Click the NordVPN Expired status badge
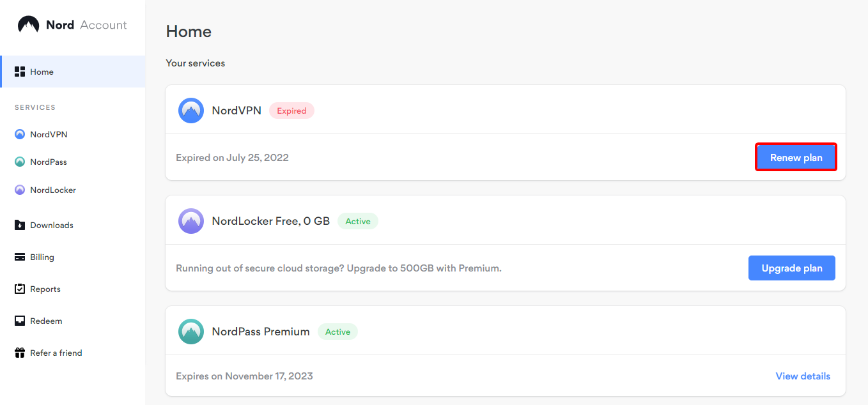The image size is (868, 405). pyautogui.click(x=291, y=111)
